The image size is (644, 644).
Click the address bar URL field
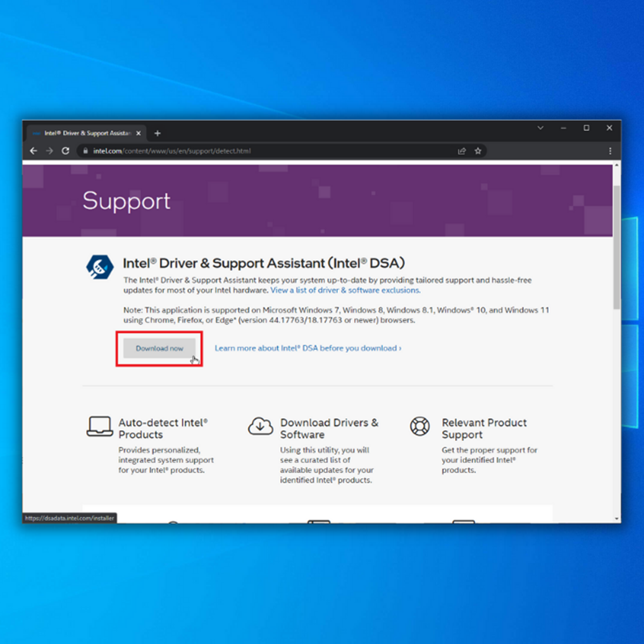265,151
